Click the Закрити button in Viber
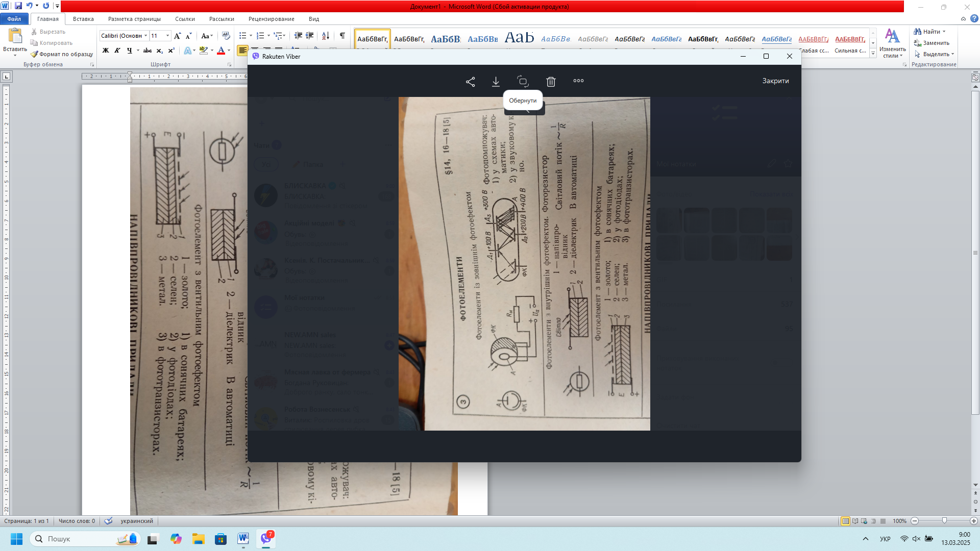 [775, 81]
